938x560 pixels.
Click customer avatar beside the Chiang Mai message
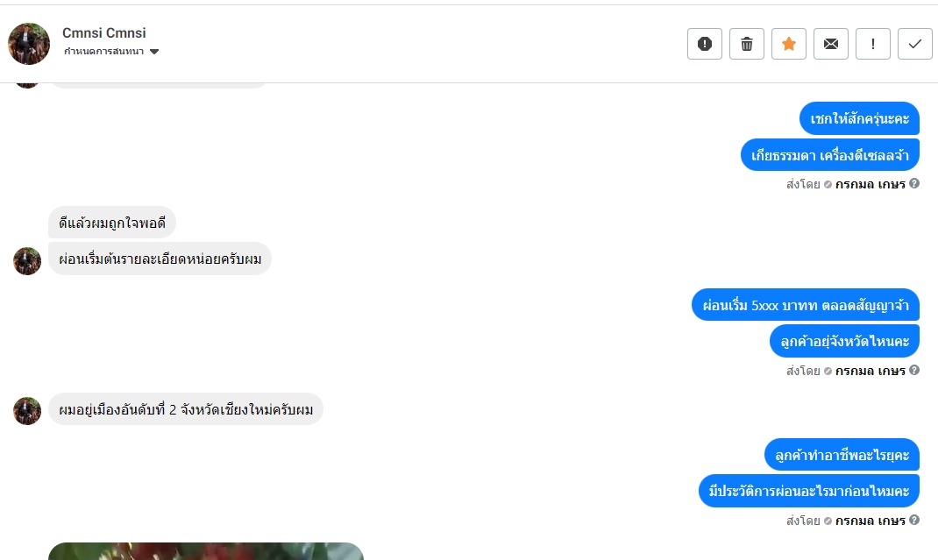point(27,410)
